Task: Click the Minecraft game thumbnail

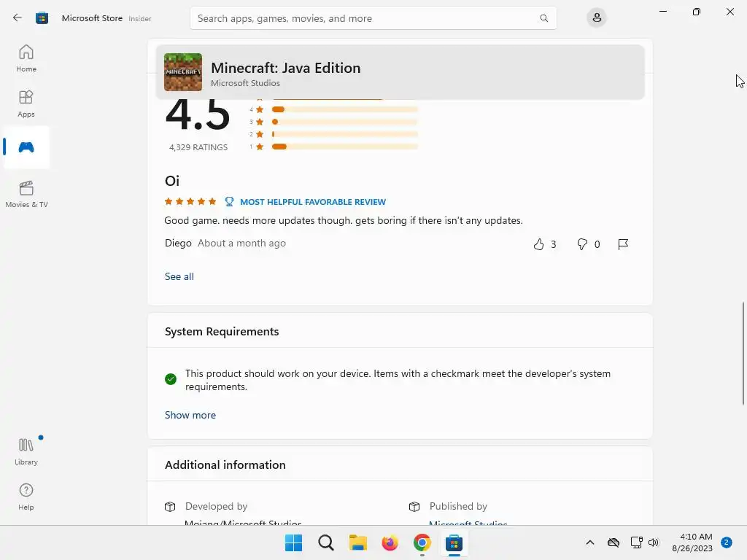Action: click(183, 72)
